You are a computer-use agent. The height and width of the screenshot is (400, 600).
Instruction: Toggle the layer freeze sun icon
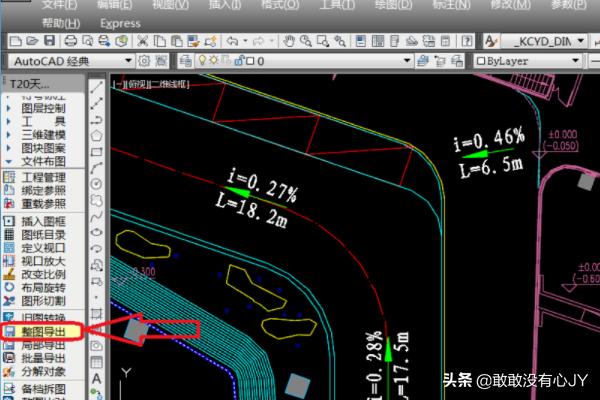coord(214,60)
